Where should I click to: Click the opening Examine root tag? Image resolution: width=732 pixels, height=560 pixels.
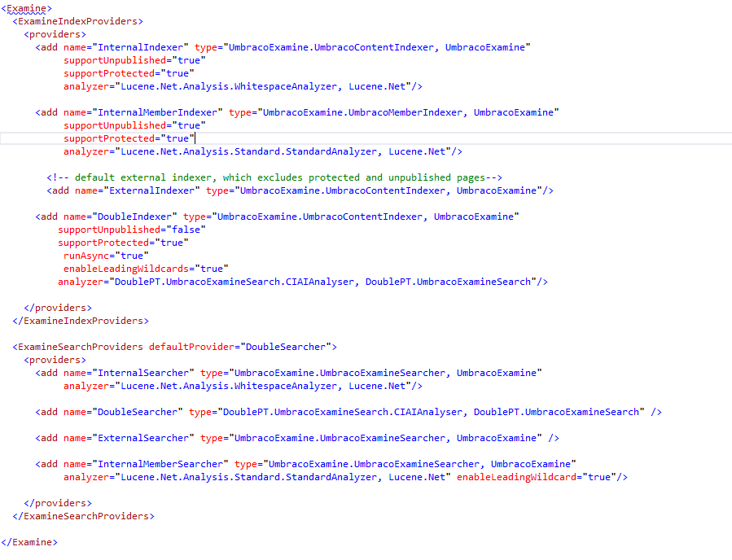(x=27, y=8)
